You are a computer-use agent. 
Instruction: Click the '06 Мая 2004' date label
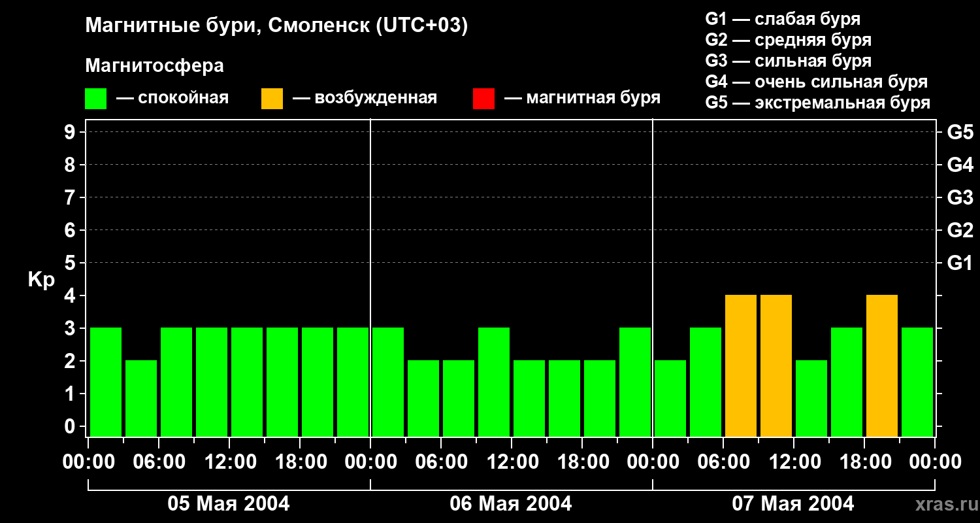(x=511, y=503)
